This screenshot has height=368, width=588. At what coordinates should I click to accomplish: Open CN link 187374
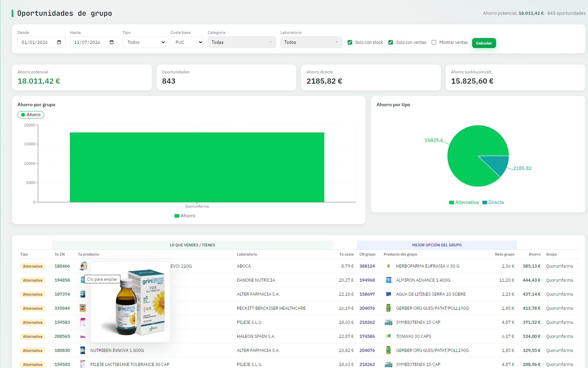pos(62,294)
